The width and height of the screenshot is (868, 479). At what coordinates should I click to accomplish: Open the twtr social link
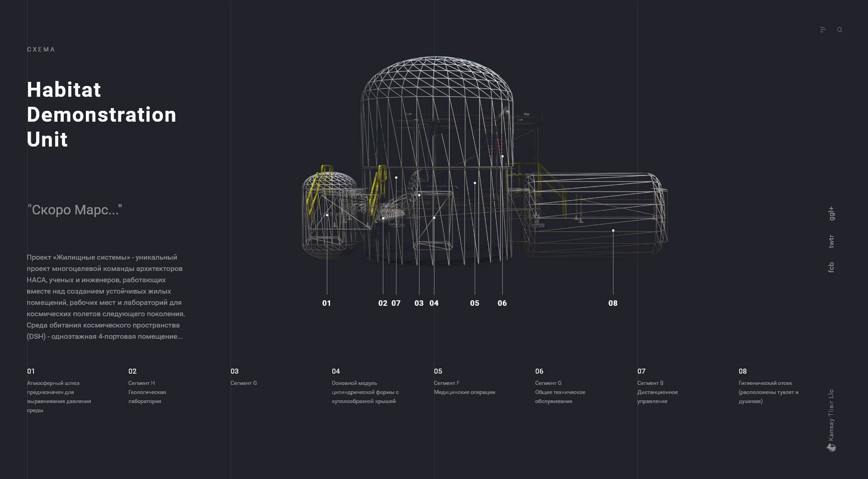(x=831, y=241)
